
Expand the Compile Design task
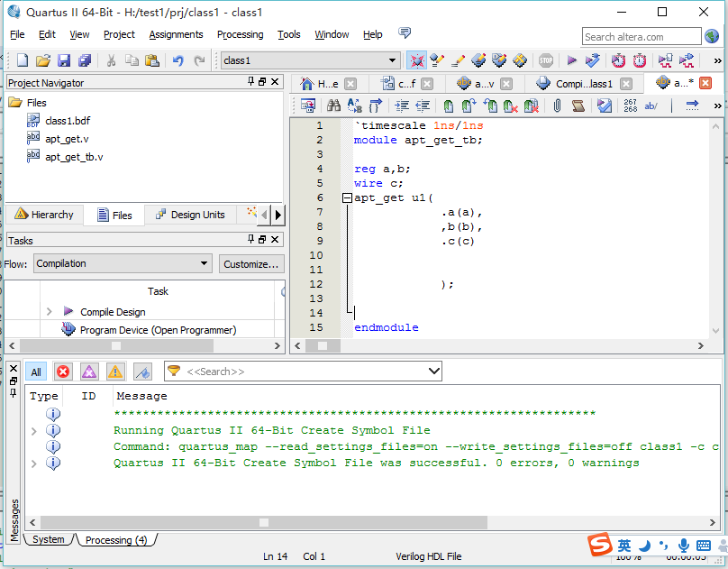pos(50,312)
